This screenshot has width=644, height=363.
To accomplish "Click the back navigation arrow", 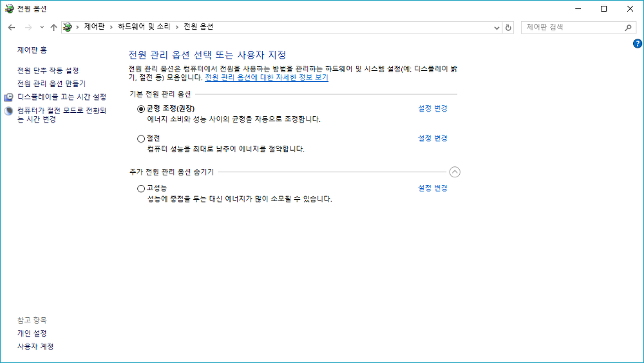I will click(x=12, y=27).
